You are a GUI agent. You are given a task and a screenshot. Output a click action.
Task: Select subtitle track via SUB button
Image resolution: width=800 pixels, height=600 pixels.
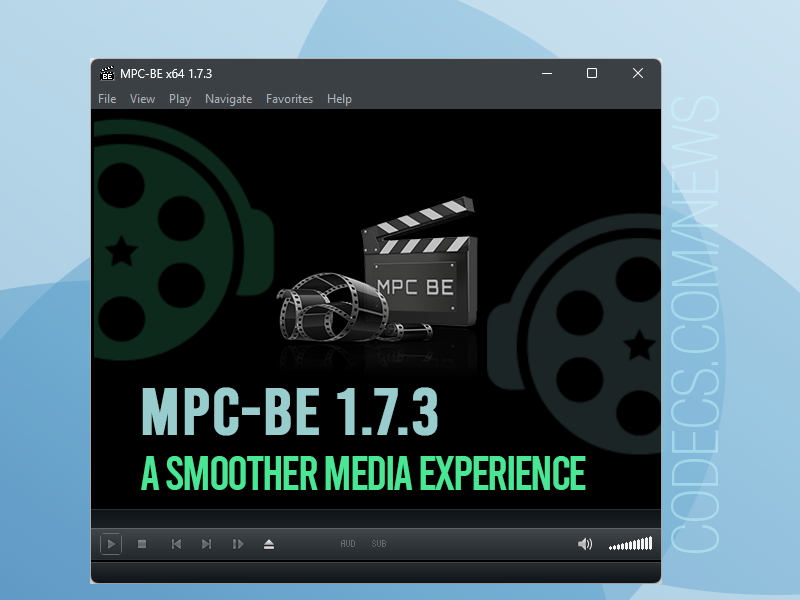click(x=379, y=544)
